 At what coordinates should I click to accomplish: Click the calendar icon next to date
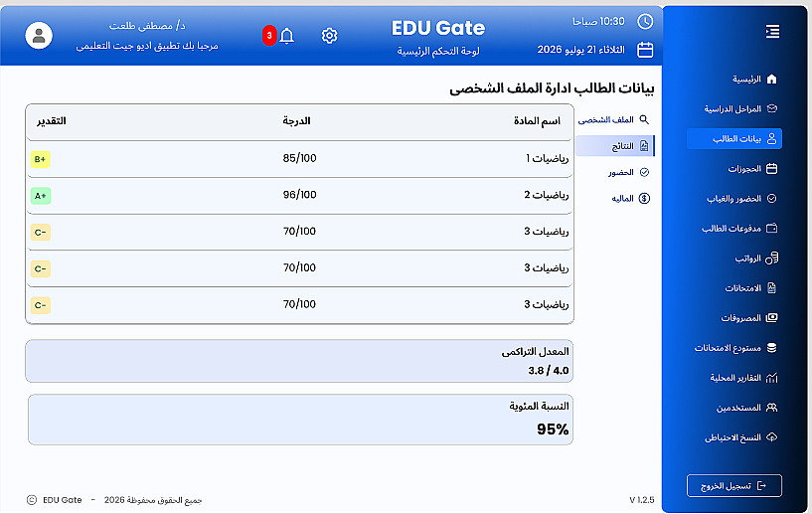pos(645,51)
